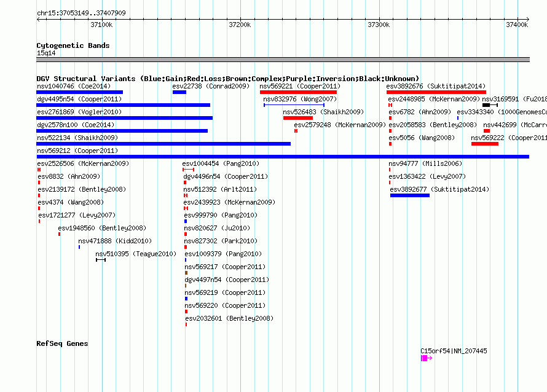Select the esv999790 (Pang2010) label
This screenshot has height=392, width=547.
click(221, 215)
